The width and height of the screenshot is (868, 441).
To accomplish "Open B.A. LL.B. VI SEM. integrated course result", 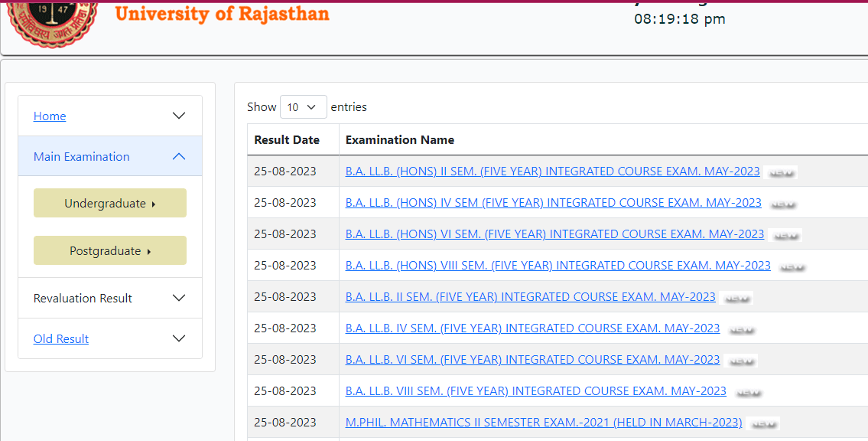I will coord(532,360).
